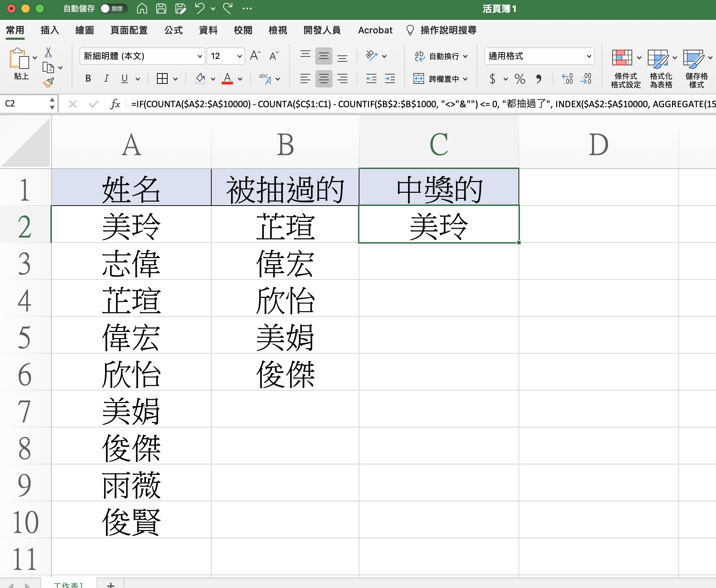Open the 公式 ribbon tab
The width and height of the screenshot is (716, 588).
(173, 30)
